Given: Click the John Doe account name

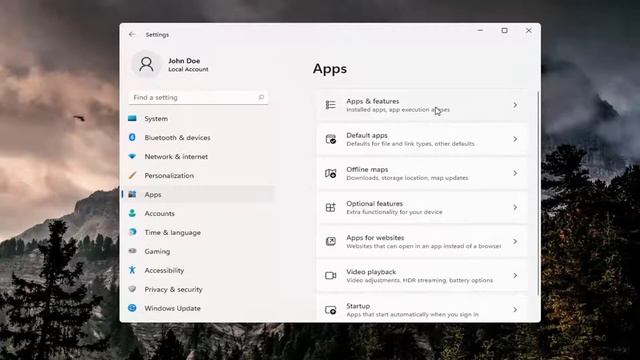Looking at the screenshot, I should tap(184, 60).
